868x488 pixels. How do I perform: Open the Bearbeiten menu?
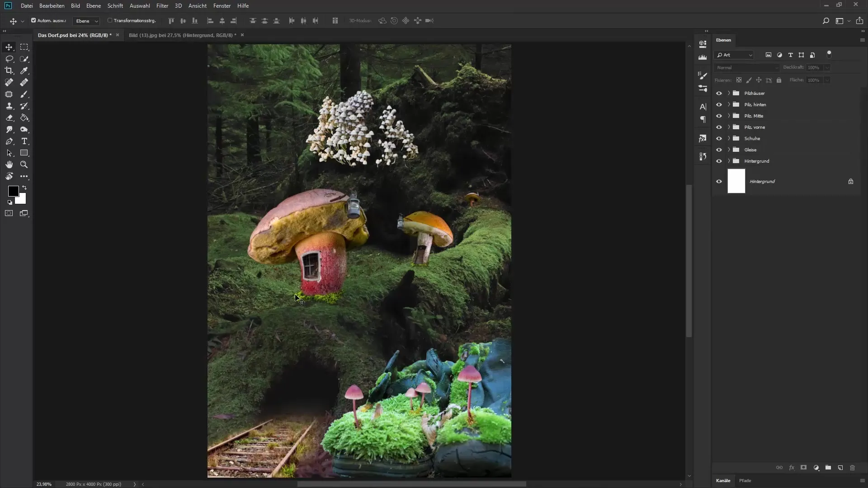52,6
